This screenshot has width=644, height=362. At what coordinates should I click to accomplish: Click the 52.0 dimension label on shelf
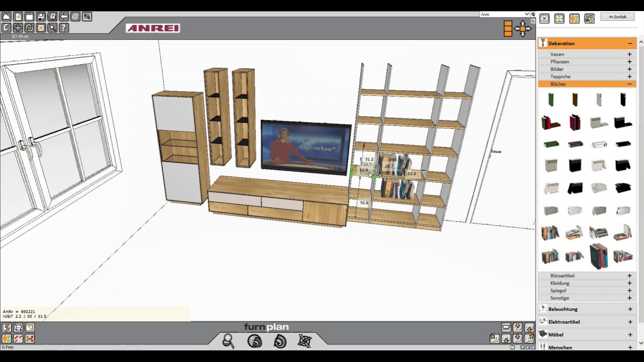pos(412,173)
